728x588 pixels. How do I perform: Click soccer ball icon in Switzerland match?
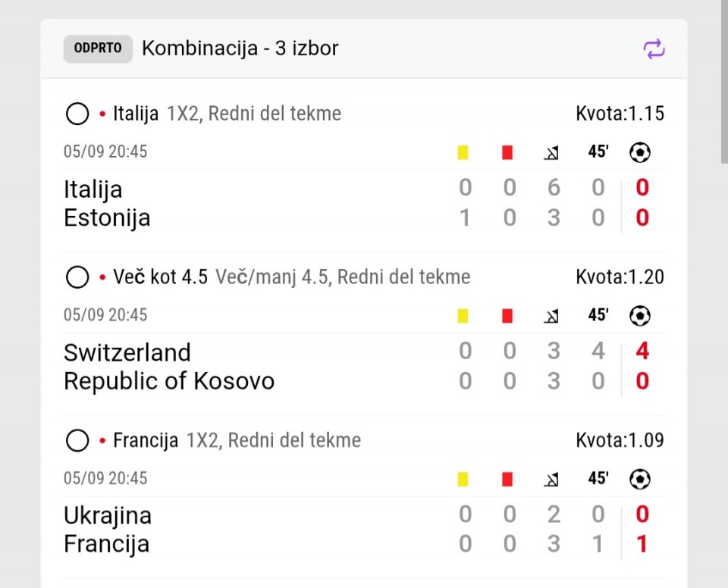(x=640, y=315)
